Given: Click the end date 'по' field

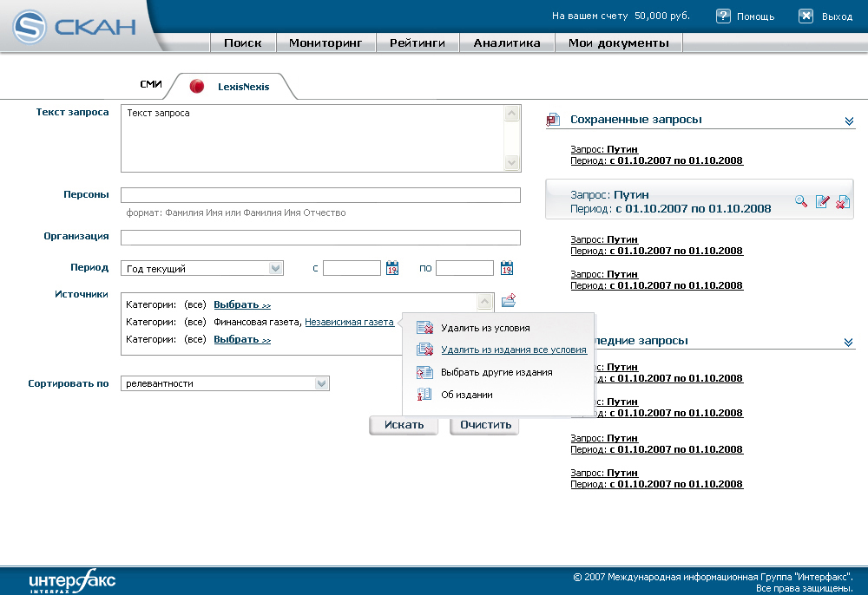Looking at the screenshot, I should click(x=464, y=268).
